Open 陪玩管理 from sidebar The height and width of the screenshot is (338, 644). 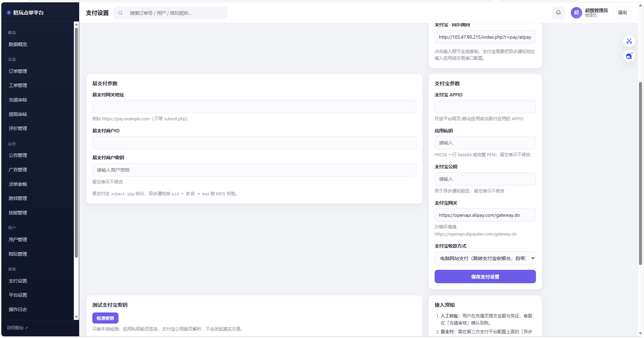coord(18,254)
